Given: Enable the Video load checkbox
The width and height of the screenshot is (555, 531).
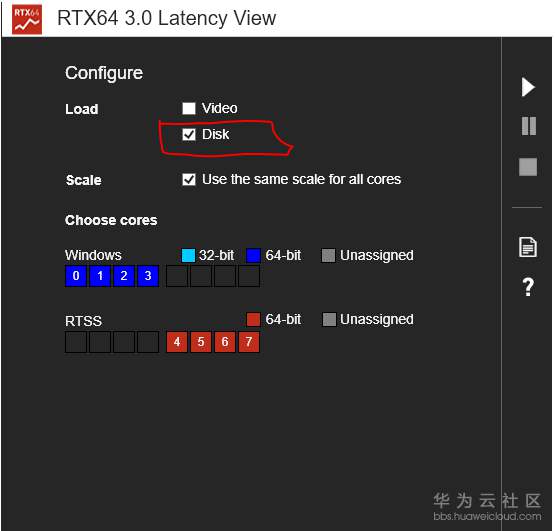Looking at the screenshot, I should [189, 108].
